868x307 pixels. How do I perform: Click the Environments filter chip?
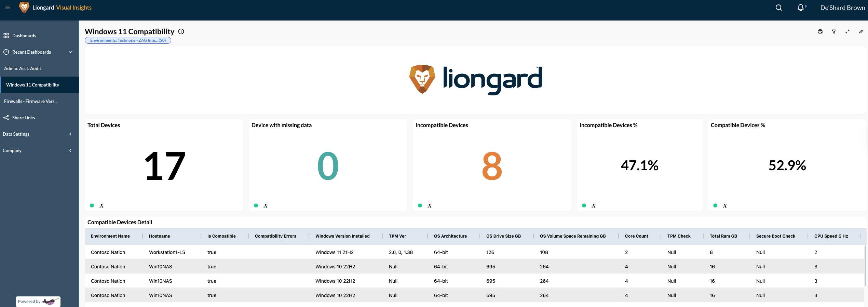click(128, 40)
